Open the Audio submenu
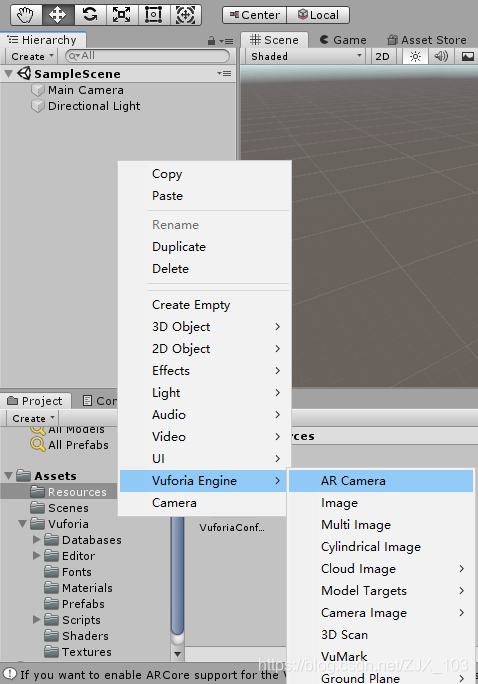This screenshot has width=478, height=684. tap(205, 414)
